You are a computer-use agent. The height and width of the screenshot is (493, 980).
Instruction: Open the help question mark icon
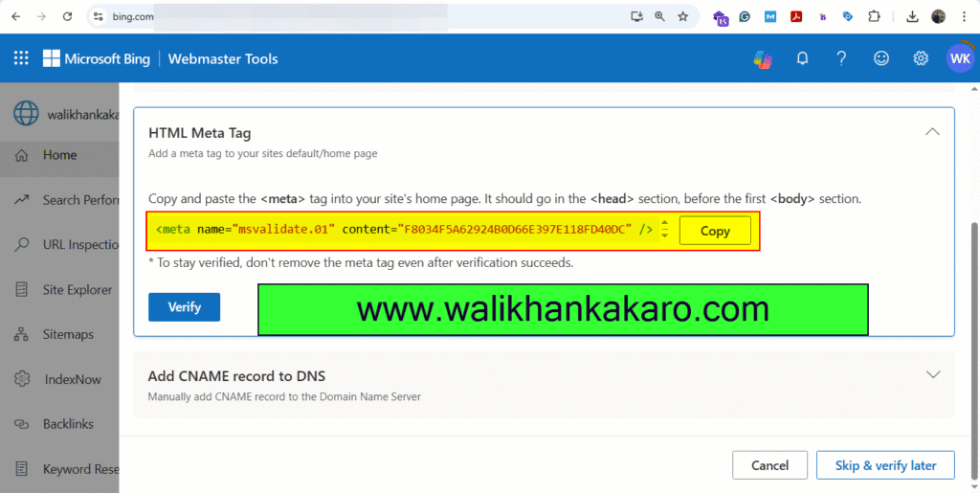point(842,58)
